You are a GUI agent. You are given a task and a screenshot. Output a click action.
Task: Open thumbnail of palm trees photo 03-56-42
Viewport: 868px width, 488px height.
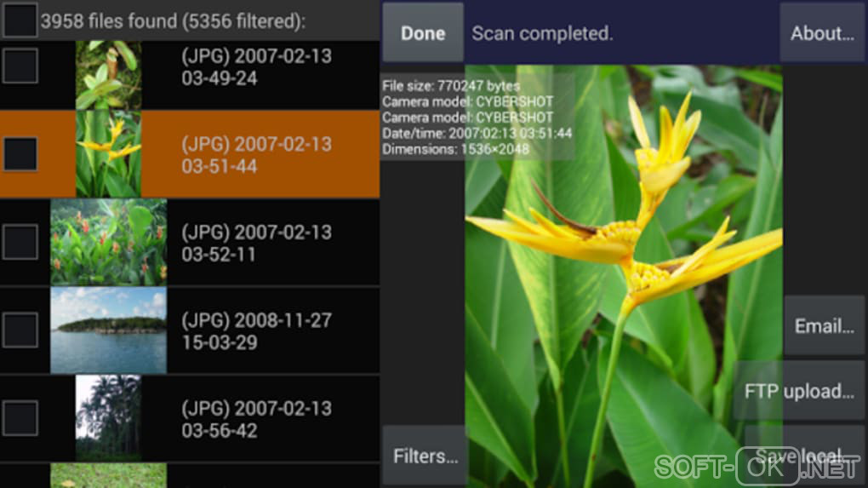coord(109,418)
